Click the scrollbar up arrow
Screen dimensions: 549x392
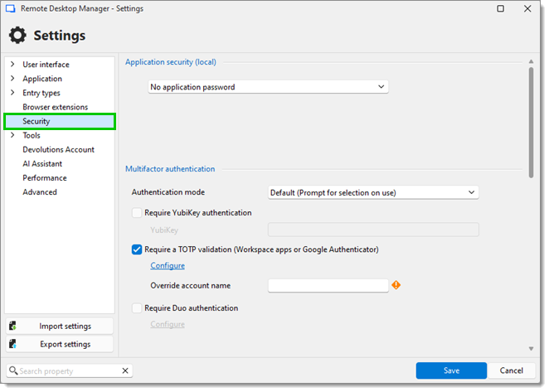pos(531,61)
